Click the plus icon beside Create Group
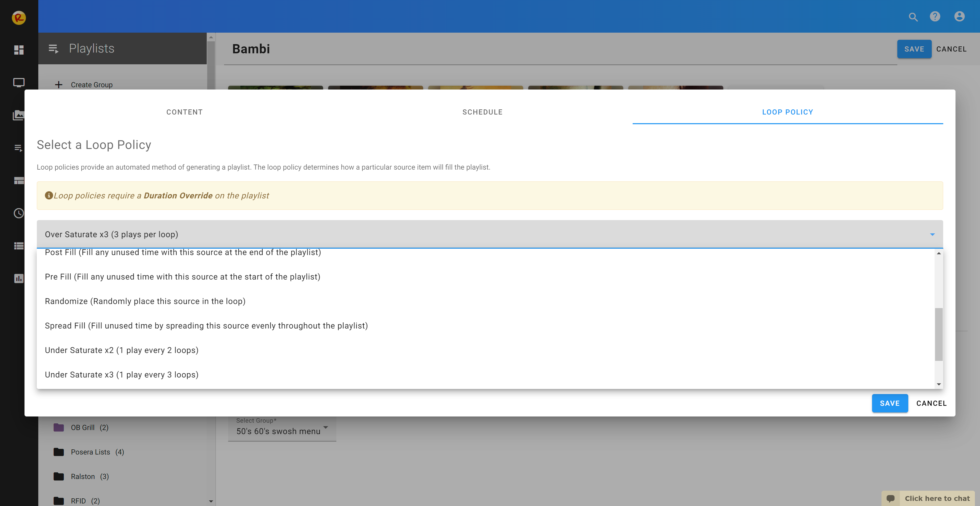This screenshot has width=980, height=506. tap(59, 85)
